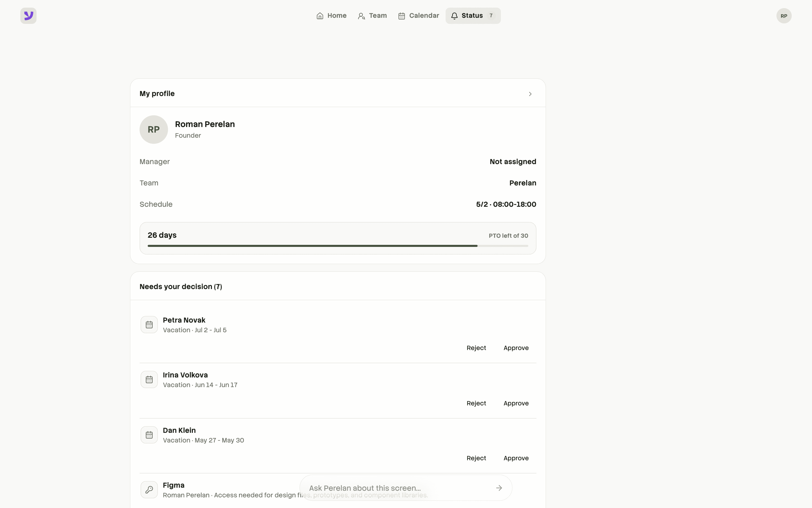Click the schedule value 5/2 · 08:00-18:00
812x508 pixels.
tap(506, 204)
